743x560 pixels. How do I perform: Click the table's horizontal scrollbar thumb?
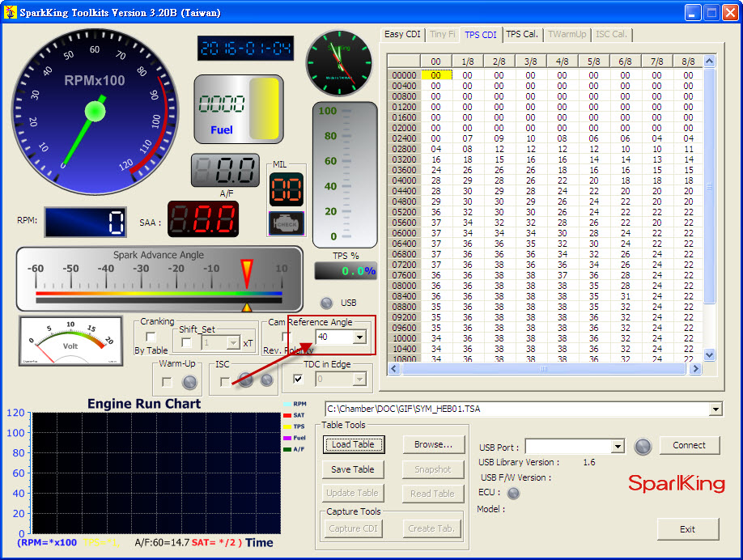click(x=544, y=368)
